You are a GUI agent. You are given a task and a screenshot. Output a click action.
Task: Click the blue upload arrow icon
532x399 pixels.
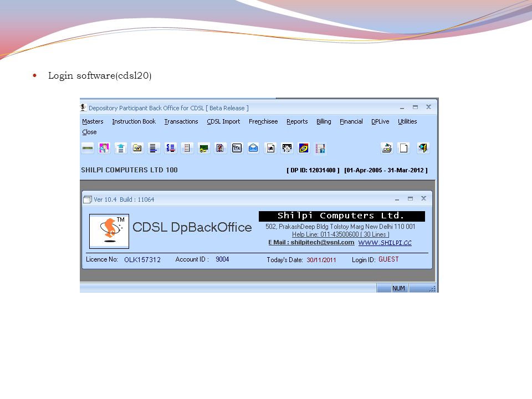(x=121, y=149)
